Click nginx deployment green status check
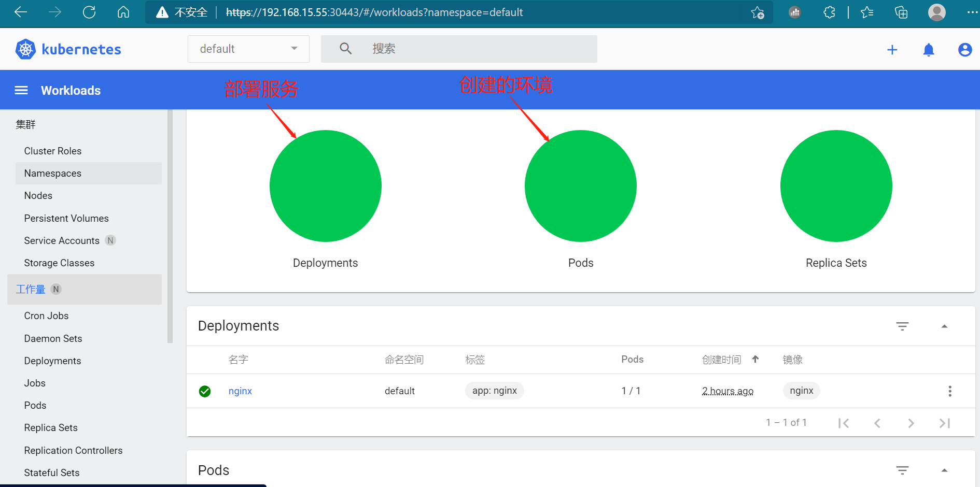Viewport: 980px width, 487px height. click(x=205, y=391)
